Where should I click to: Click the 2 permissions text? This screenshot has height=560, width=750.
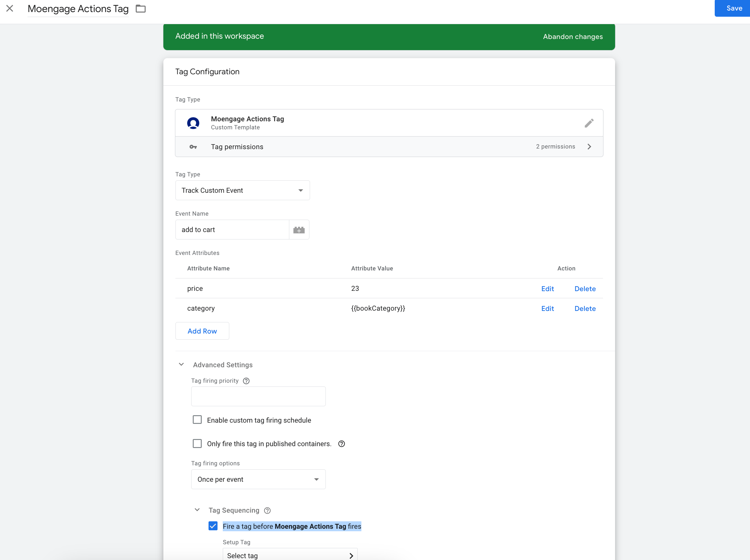coord(555,146)
